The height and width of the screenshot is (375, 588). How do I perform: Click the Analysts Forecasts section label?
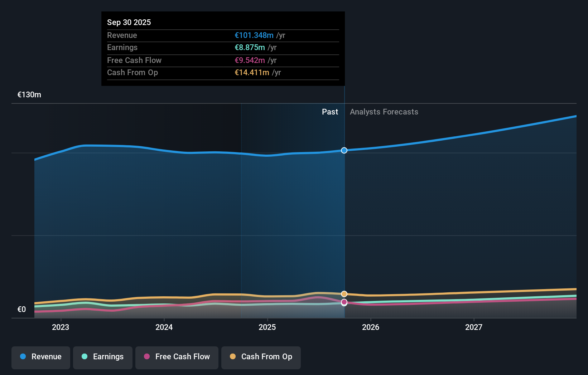(x=384, y=112)
